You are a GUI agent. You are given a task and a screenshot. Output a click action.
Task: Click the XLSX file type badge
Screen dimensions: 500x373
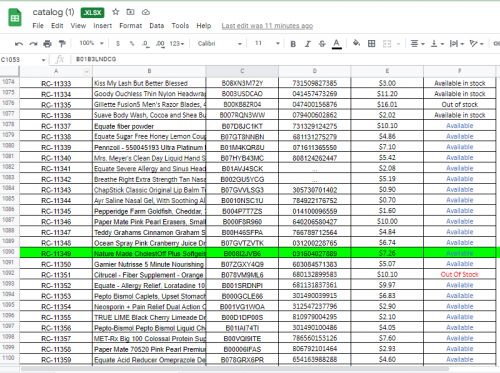click(x=92, y=13)
